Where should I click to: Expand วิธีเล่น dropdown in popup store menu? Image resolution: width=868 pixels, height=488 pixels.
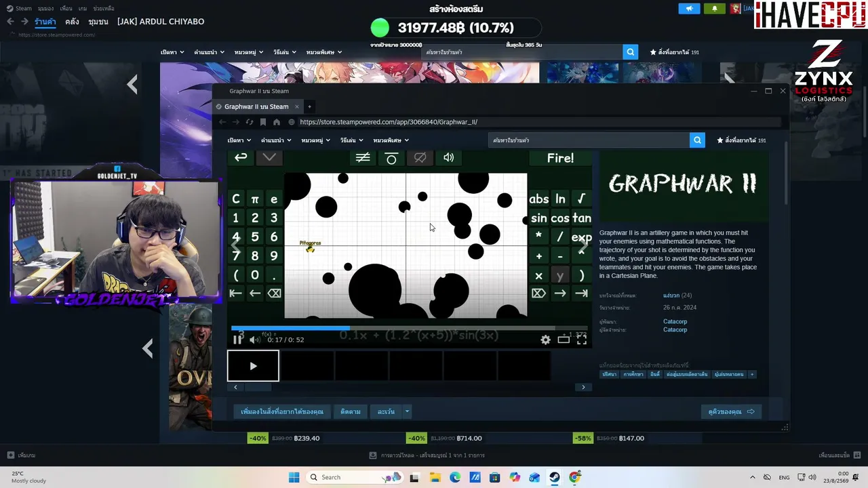[351, 140]
